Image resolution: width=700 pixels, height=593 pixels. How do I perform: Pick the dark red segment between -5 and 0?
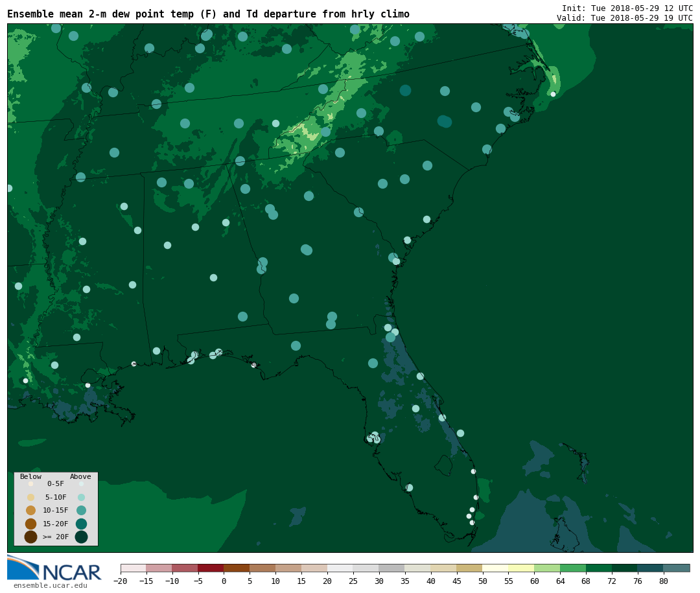point(211,568)
